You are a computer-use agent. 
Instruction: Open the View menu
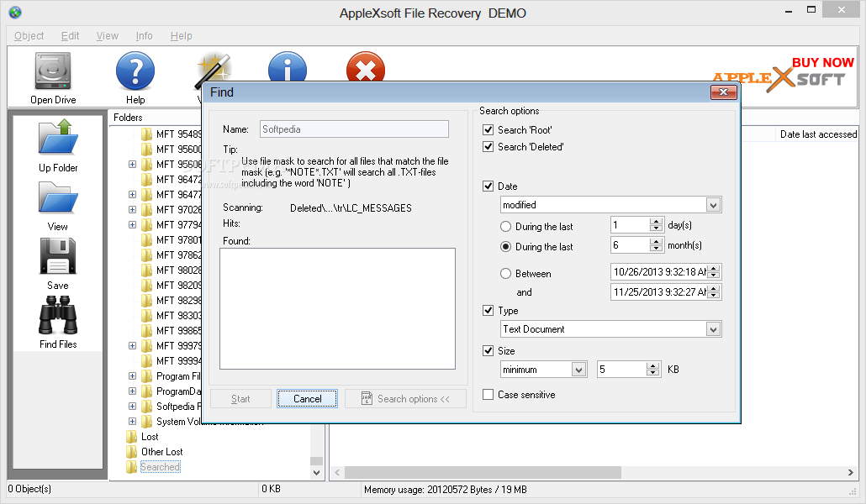(x=107, y=36)
